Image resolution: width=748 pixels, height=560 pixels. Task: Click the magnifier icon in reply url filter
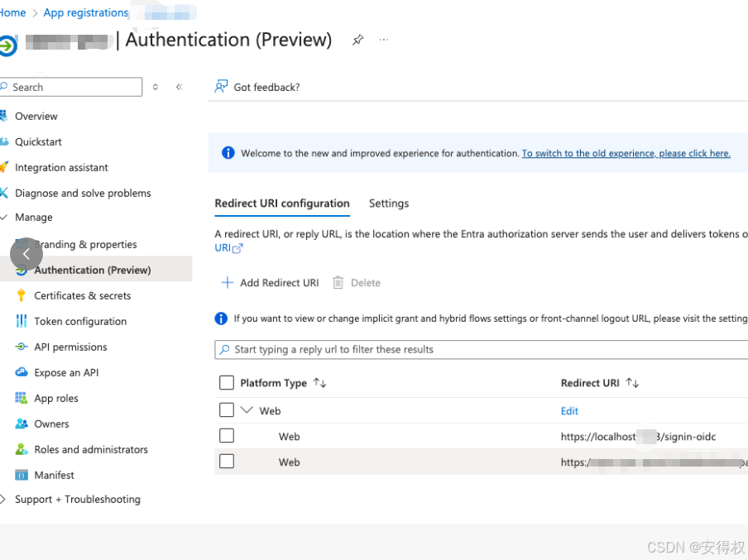pyautogui.click(x=224, y=349)
